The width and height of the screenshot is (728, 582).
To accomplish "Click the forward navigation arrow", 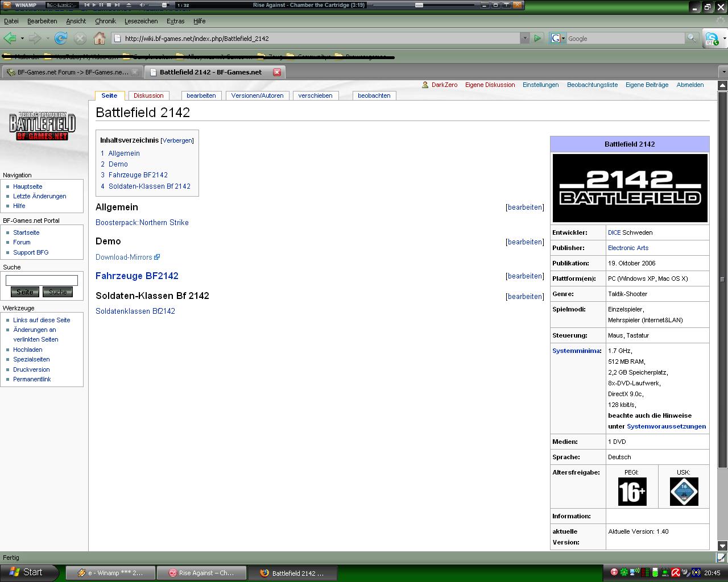I will pos(35,38).
